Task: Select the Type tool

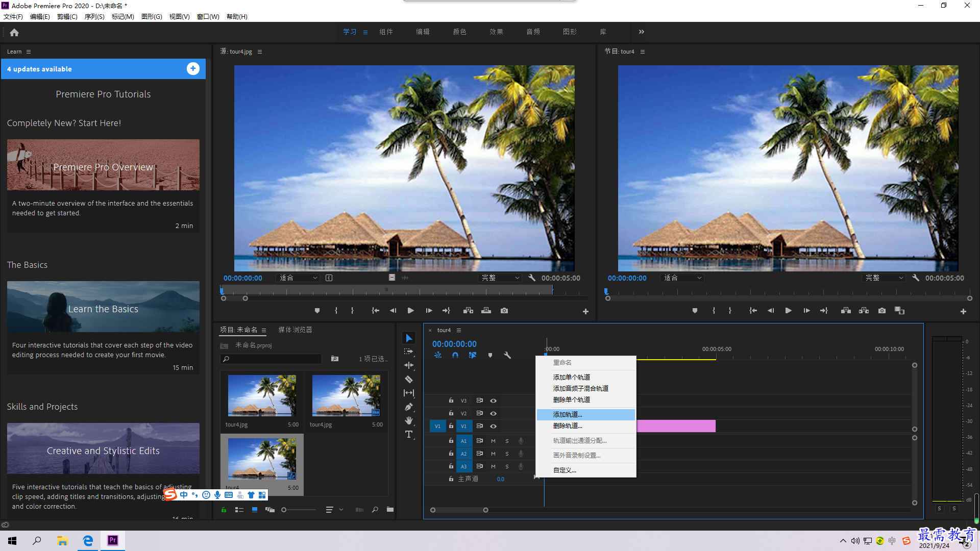Action: click(409, 434)
